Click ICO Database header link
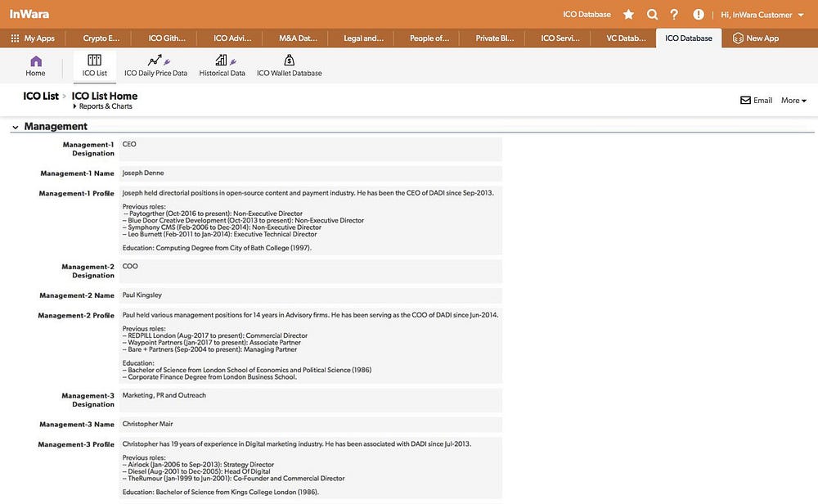This screenshot has width=818, height=504. (x=587, y=15)
